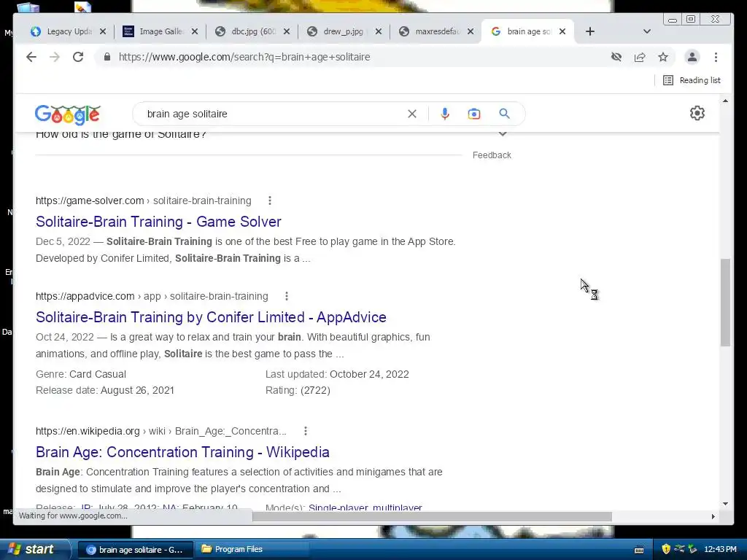Open the Reading list panel

[692, 80]
